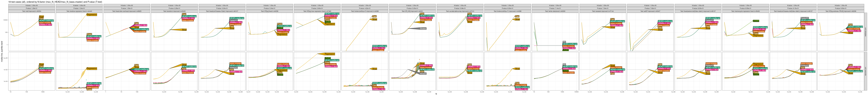868x96 pixels.
Task: Click the x-axis label 'N' below the plots
Action: [436, 94]
